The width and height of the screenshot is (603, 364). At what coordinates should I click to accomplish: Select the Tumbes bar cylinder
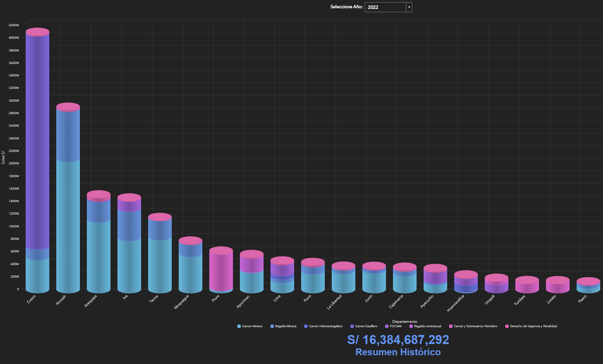[x=527, y=284]
